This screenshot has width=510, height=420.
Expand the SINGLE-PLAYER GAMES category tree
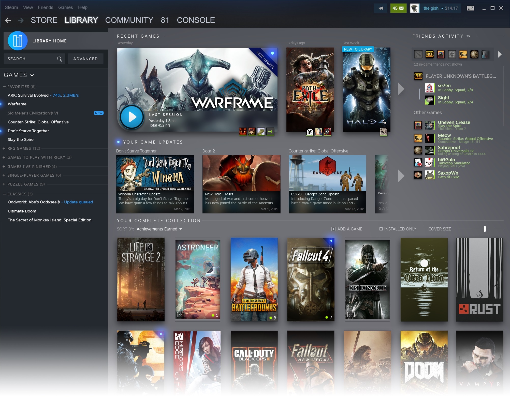pyautogui.click(x=5, y=176)
